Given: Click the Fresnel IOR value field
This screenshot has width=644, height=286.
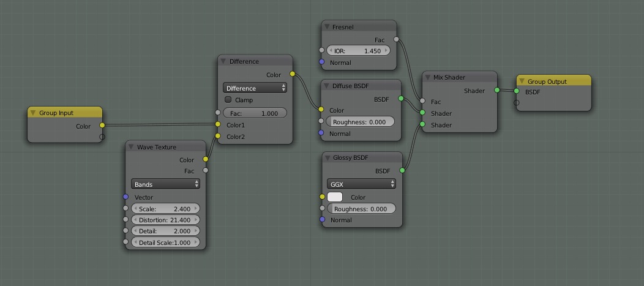Looking at the screenshot, I should (x=358, y=51).
